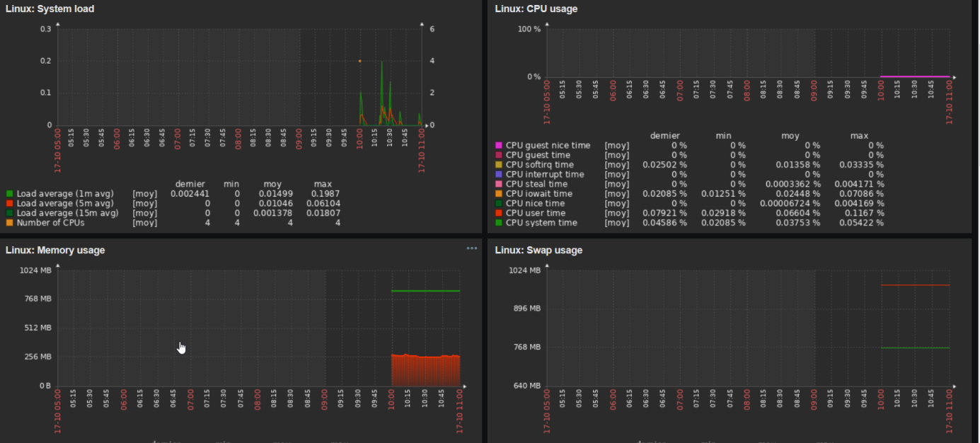Select the 'CPU user time' legend label
The height and width of the screenshot is (443, 980).
[x=536, y=213]
